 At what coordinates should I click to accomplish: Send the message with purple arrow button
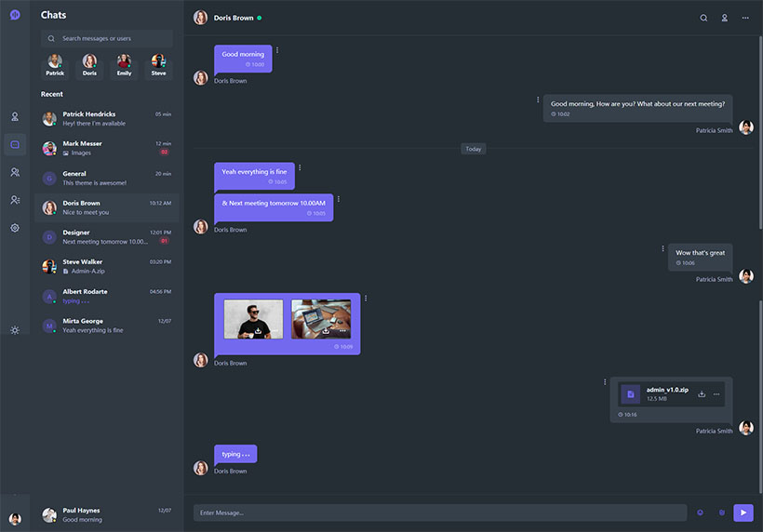[743, 512]
